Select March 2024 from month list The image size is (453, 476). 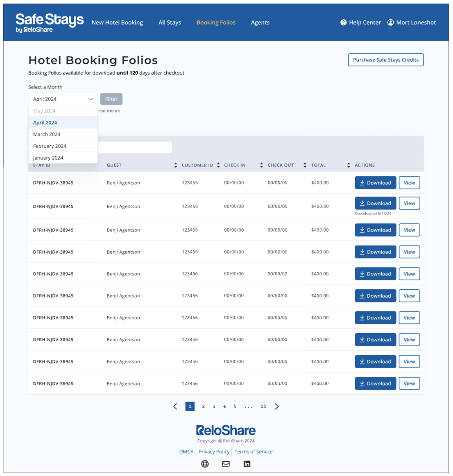tap(47, 134)
